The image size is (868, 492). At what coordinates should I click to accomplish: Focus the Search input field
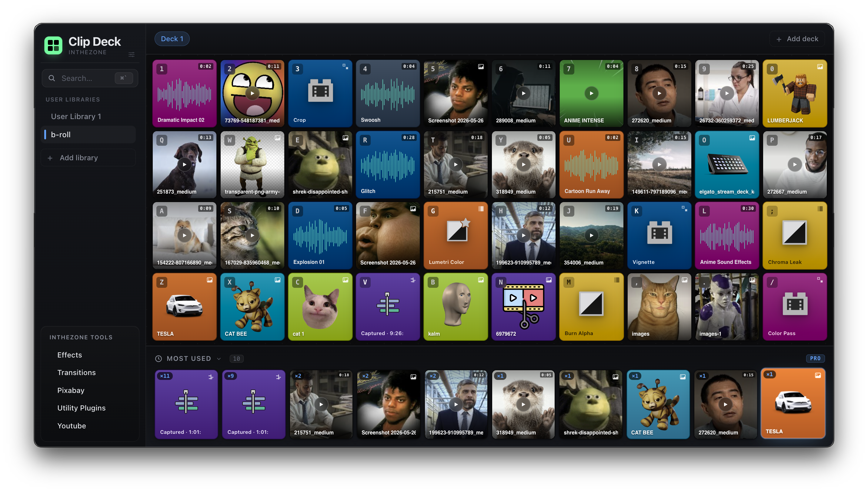(90, 78)
